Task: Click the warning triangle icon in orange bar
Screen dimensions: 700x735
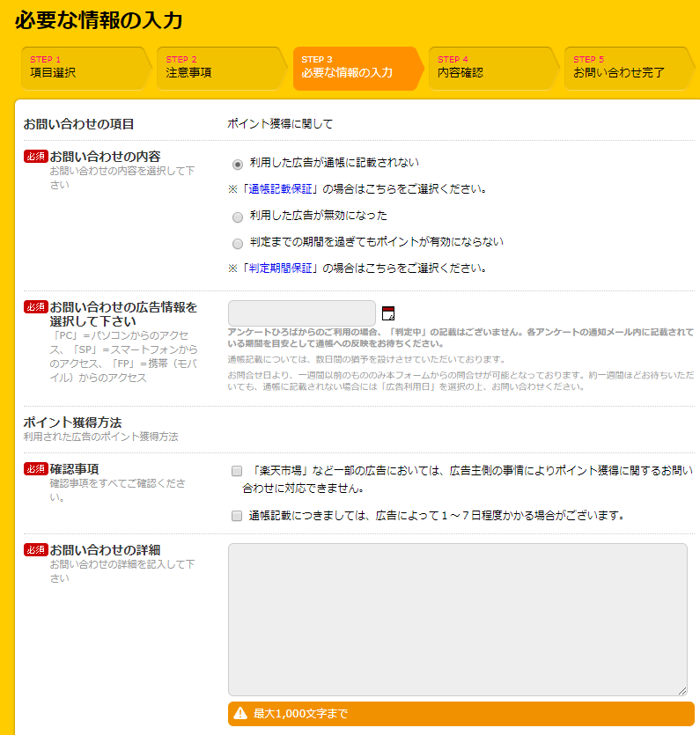Action: 239,714
